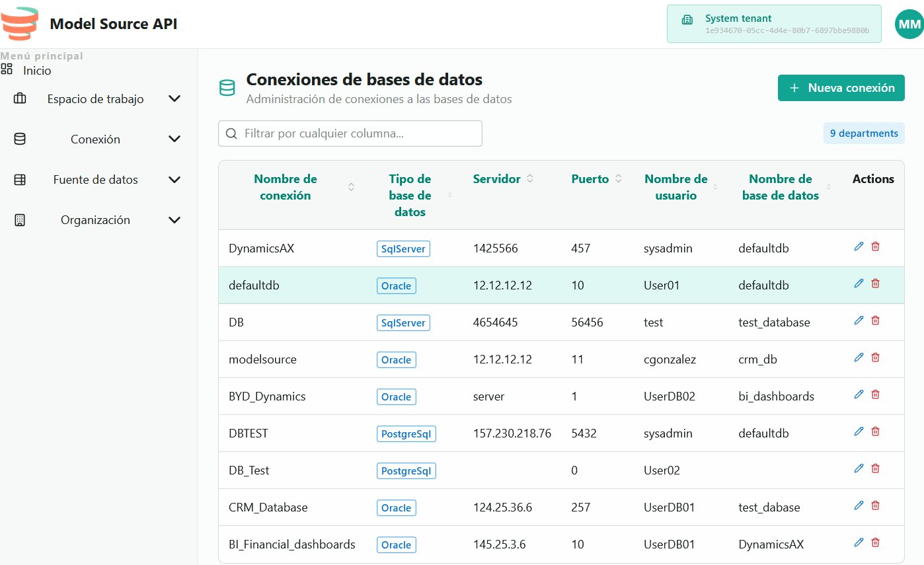
Task: Delete the BI_Financial_dashboards connection
Action: tap(875, 543)
